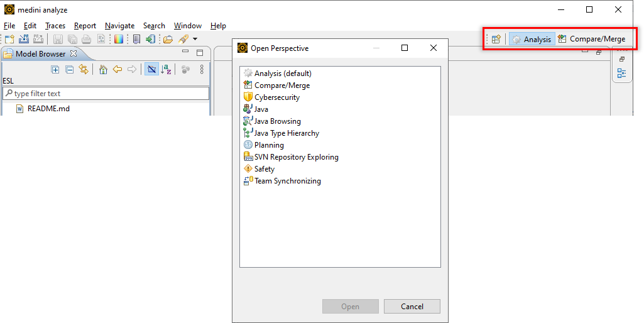Click the Open button in the dialog
Viewport: 644px width, 323px height.
click(351, 306)
